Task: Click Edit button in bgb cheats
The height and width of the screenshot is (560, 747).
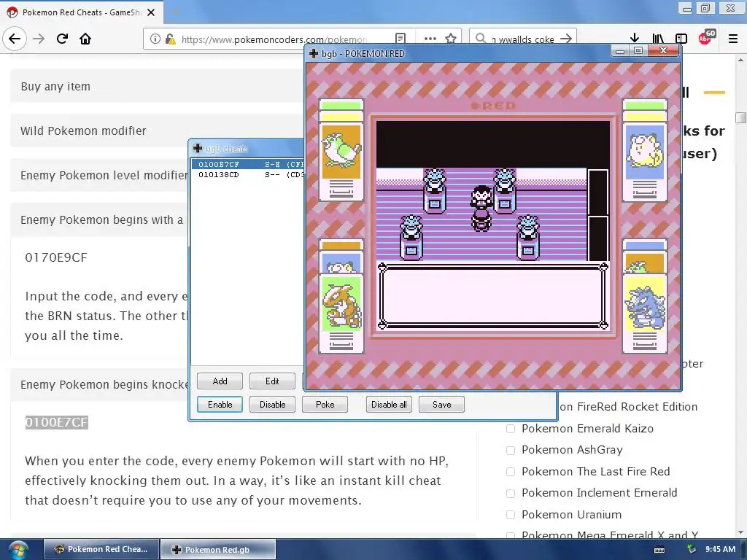Action: point(272,381)
